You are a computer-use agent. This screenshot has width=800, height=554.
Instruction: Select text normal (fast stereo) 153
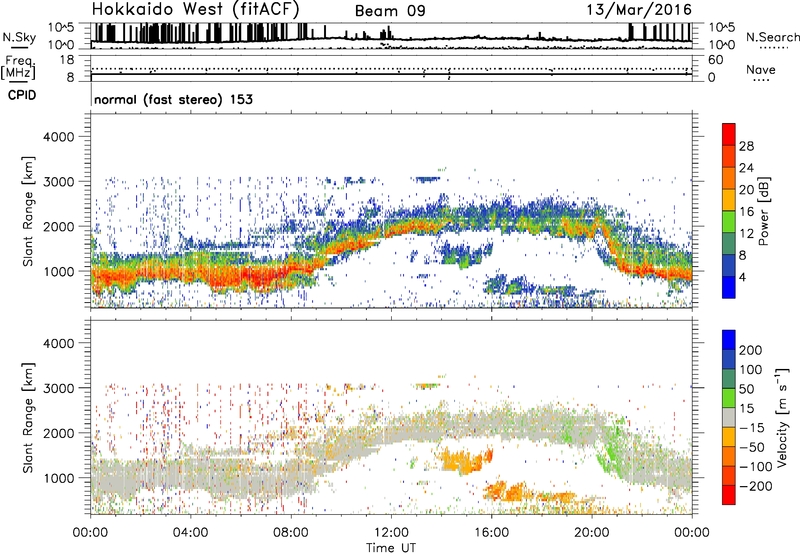pyautogui.click(x=173, y=99)
